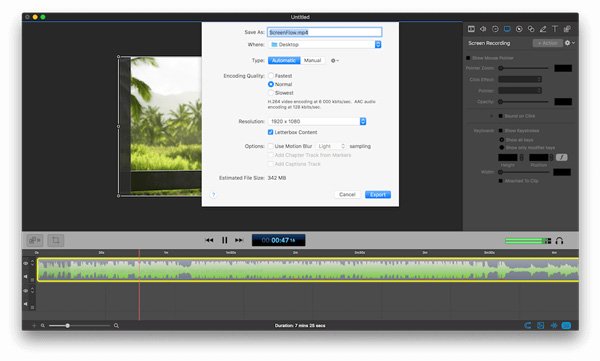Viewport: 600px width, 361px height.
Task: Mute the first track's speaker icon
Action: (x=26, y=276)
